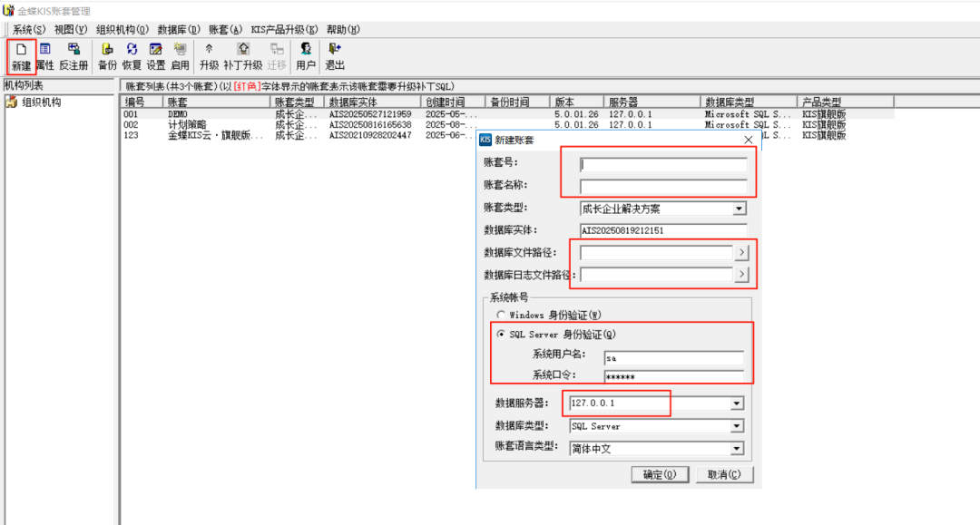Sort by the 版本 column header
The image size is (980, 525).
tap(577, 102)
